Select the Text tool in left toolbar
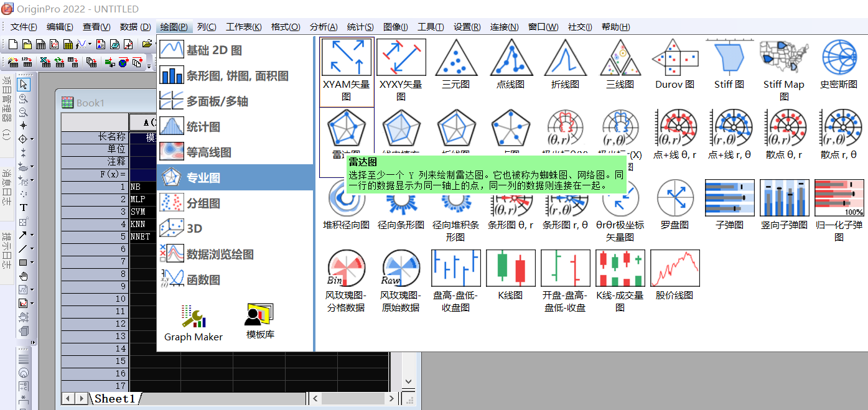Viewport: 868px width, 410px height. tap(24, 207)
